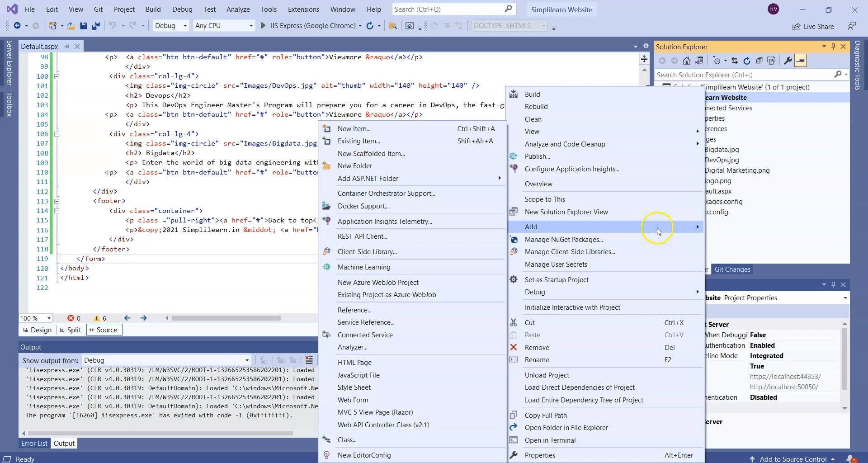Choose Manage NuGet Packages from context menu
Viewport: 868px width, 463px height.
point(563,240)
